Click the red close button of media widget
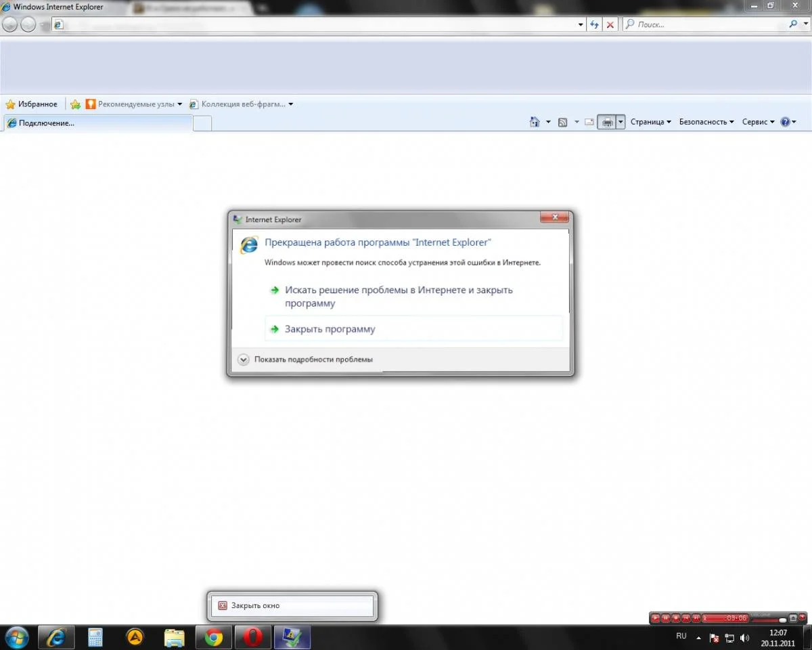Screen dimensions: 812x650 [802, 616]
